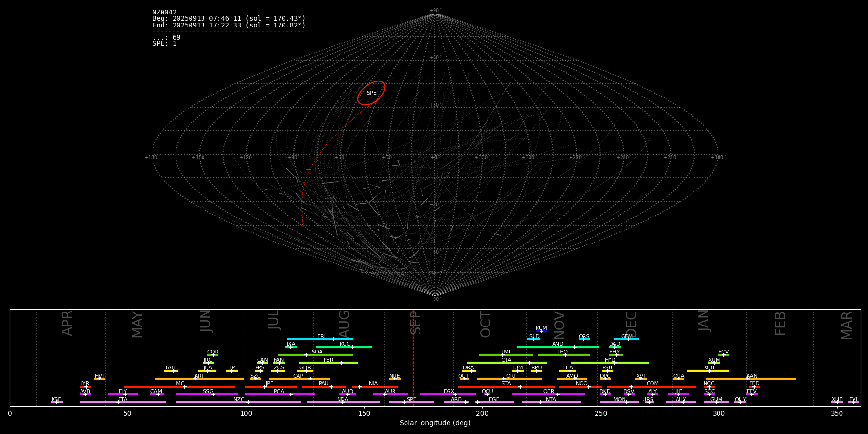
Task: Select the XHE shower bar
Action: (x=837, y=402)
